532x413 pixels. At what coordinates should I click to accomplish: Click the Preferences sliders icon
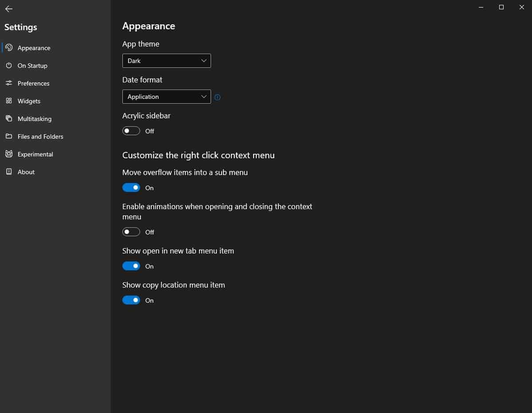click(x=9, y=83)
